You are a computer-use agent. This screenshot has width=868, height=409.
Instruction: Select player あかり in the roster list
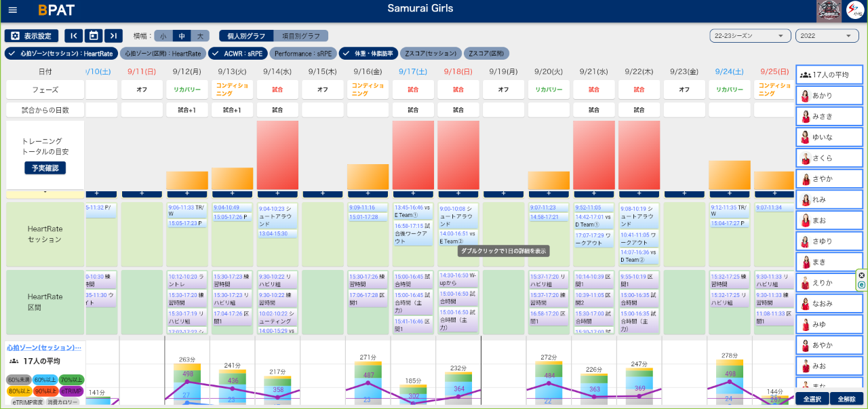tap(829, 96)
